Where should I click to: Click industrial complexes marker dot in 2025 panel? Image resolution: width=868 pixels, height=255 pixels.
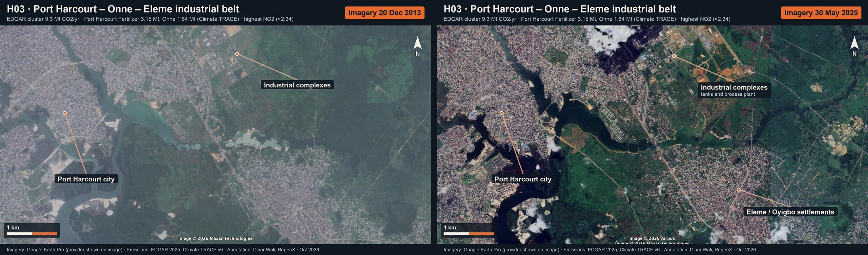coord(674,56)
